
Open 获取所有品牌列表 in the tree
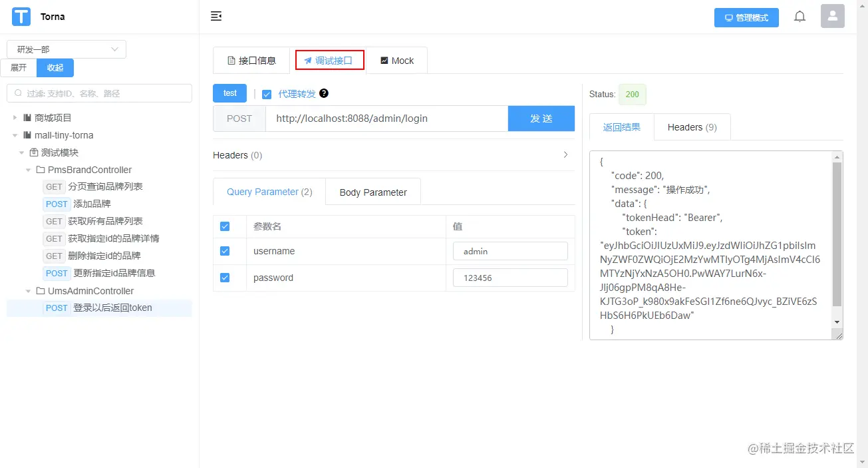coord(105,222)
